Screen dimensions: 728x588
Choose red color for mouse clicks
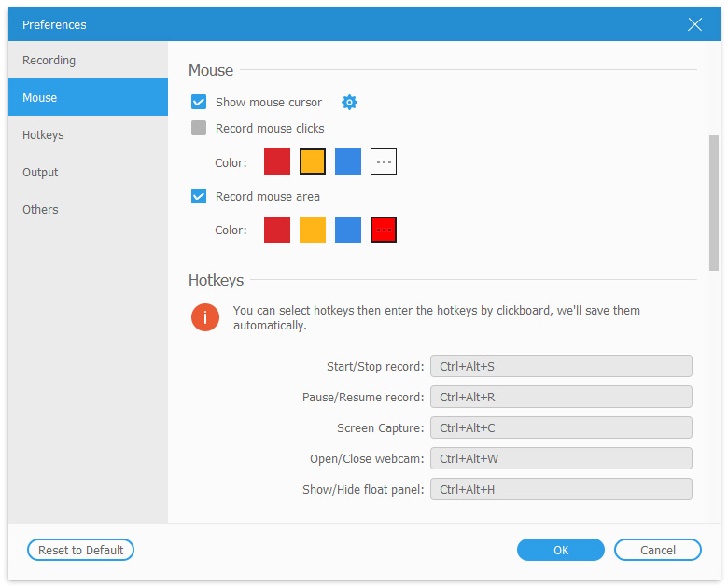coord(277,162)
